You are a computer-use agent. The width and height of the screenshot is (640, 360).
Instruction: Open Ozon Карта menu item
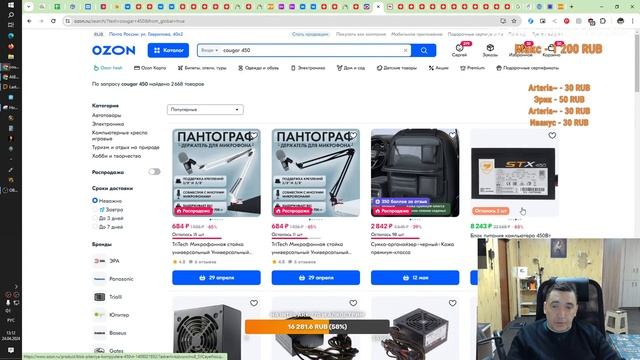[150, 68]
